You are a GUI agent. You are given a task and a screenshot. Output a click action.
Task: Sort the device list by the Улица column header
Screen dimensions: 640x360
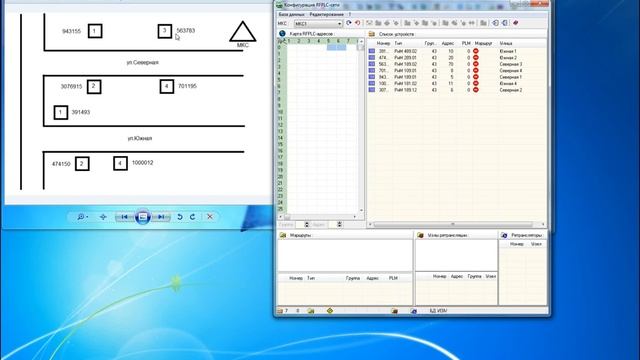[506, 43]
